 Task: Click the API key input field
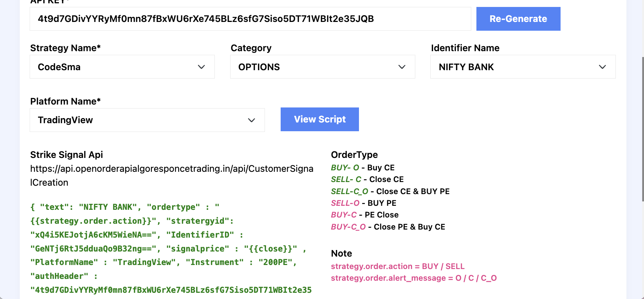[x=250, y=19]
